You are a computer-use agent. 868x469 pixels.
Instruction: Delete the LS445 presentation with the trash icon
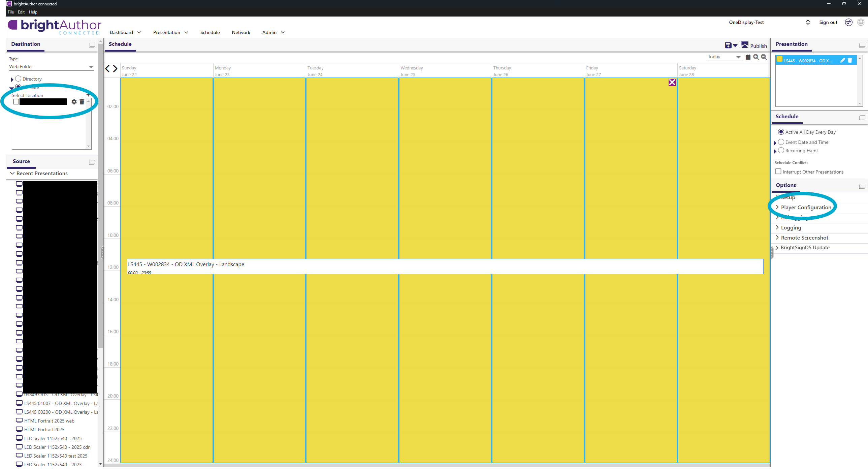click(x=850, y=60)
